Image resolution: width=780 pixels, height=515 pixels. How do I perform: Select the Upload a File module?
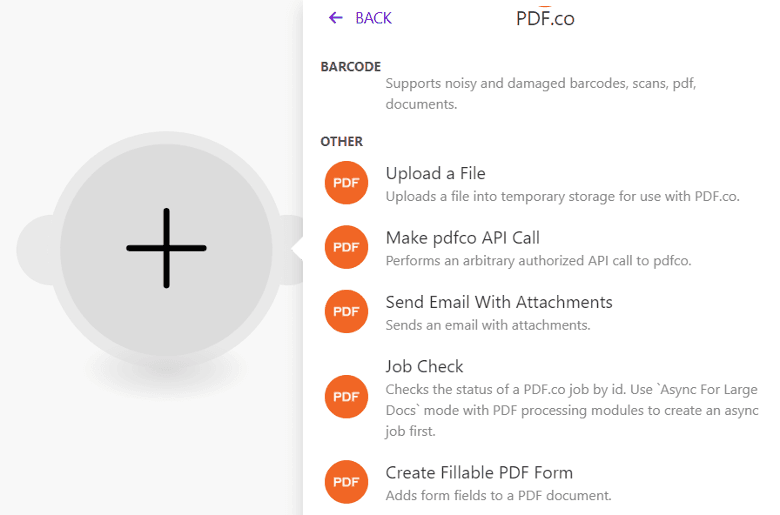[436, 174]
